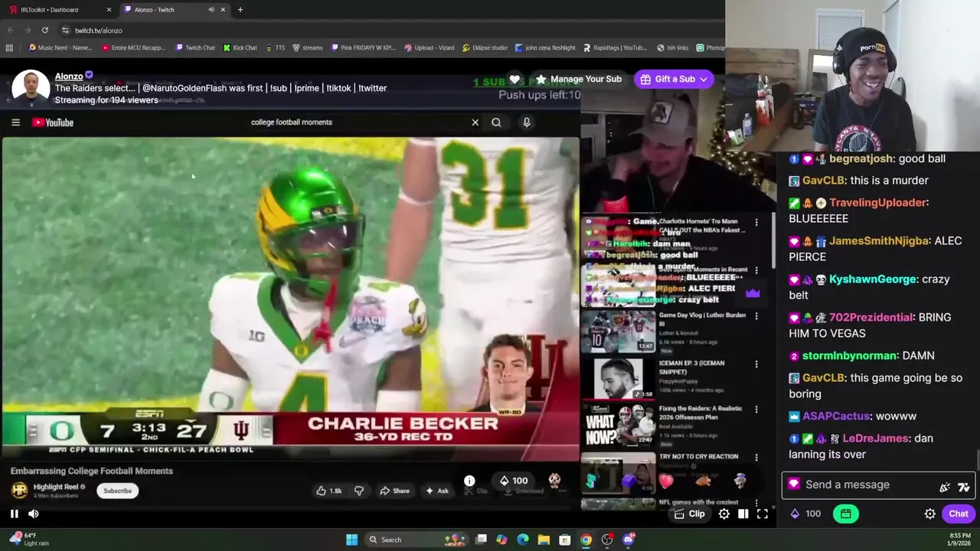
Task: Click the YouTube search magnifier icon
Action: pos(496,122)
